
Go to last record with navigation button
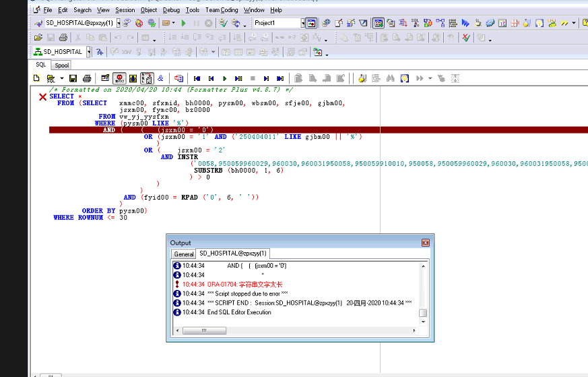coord(280,78)
